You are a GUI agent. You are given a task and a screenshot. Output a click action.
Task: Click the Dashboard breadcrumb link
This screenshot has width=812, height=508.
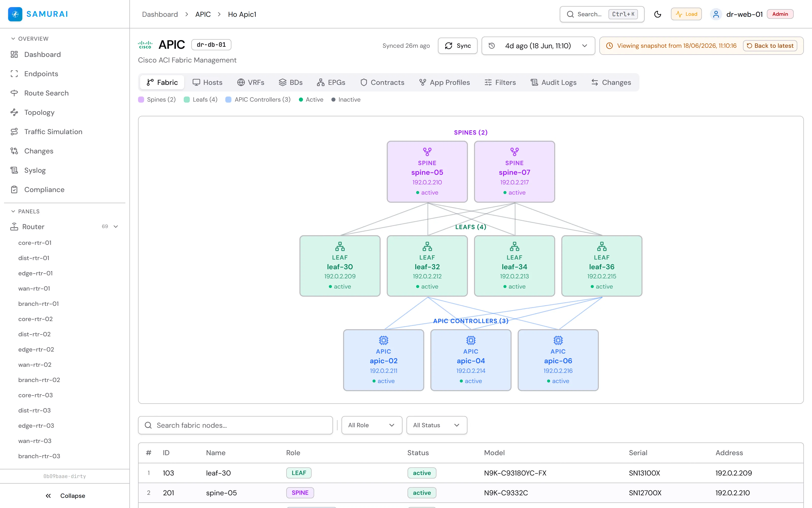[x=160, y=14]
